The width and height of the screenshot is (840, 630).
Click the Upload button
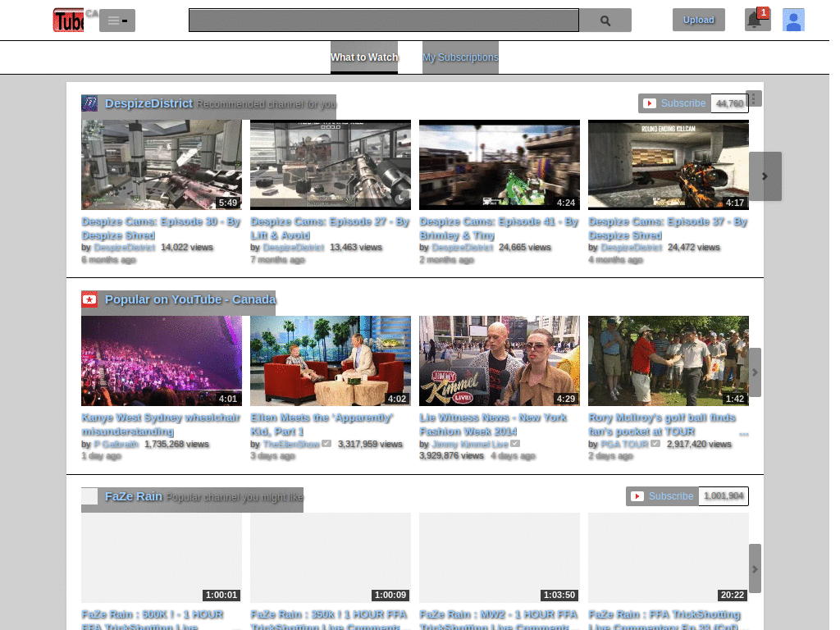click(x=699, y=20)
